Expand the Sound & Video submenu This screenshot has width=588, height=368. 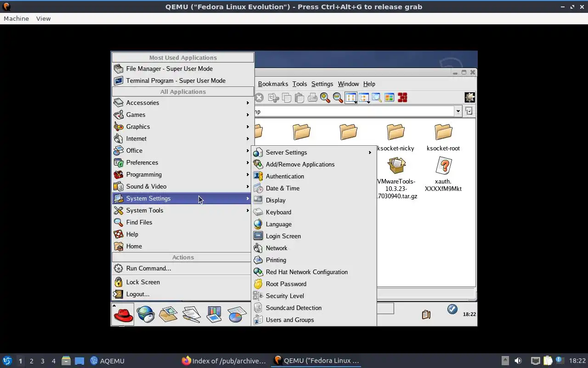click(182, 186)
